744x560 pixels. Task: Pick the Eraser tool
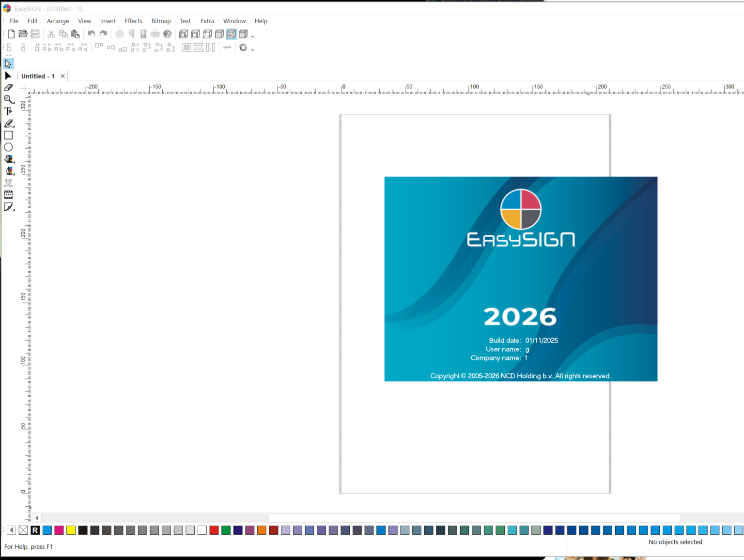point(8,88)
